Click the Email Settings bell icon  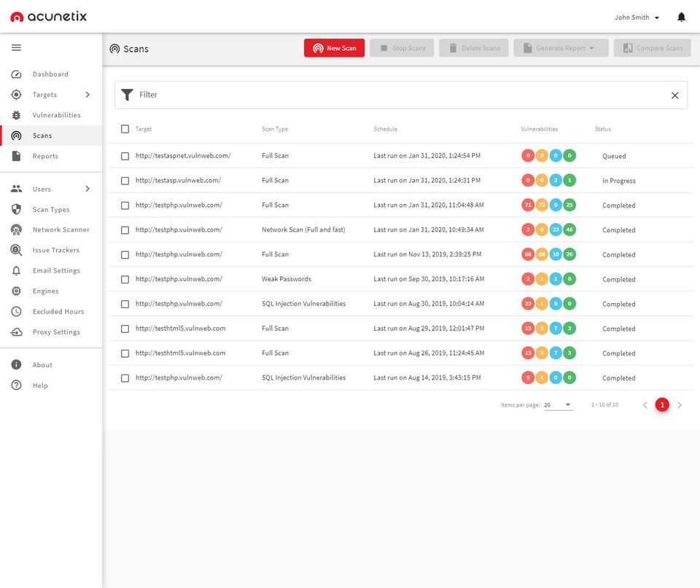pyautogui.click(x=16, y=271)
